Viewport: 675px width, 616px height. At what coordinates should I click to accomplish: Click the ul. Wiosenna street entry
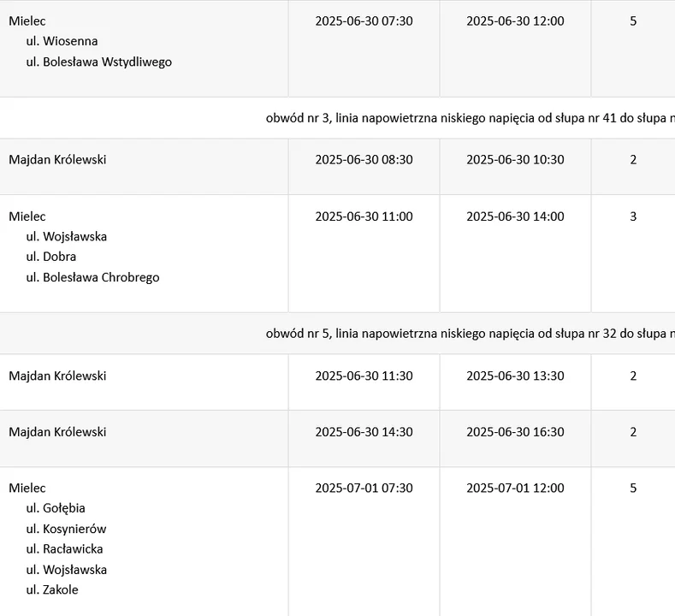(62, 41)
